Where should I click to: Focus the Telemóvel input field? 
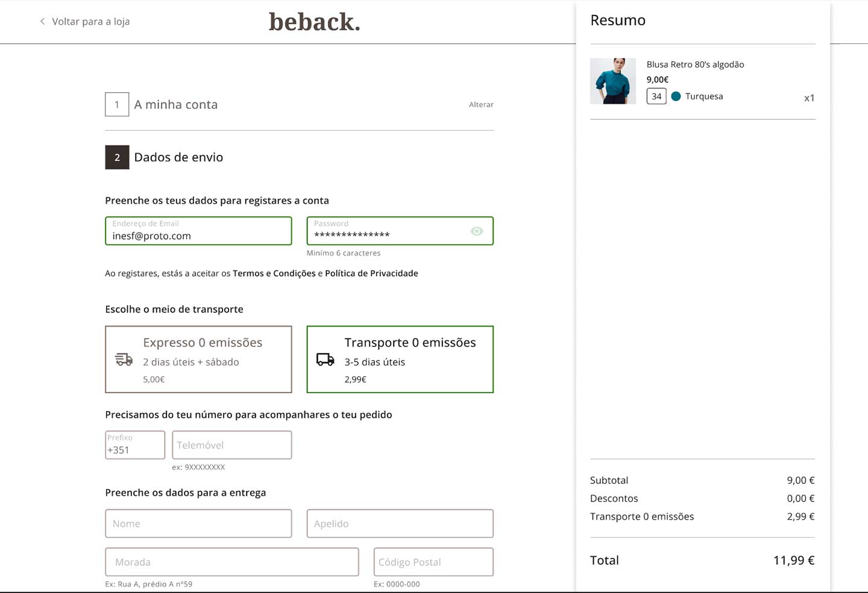coord(232,445)
